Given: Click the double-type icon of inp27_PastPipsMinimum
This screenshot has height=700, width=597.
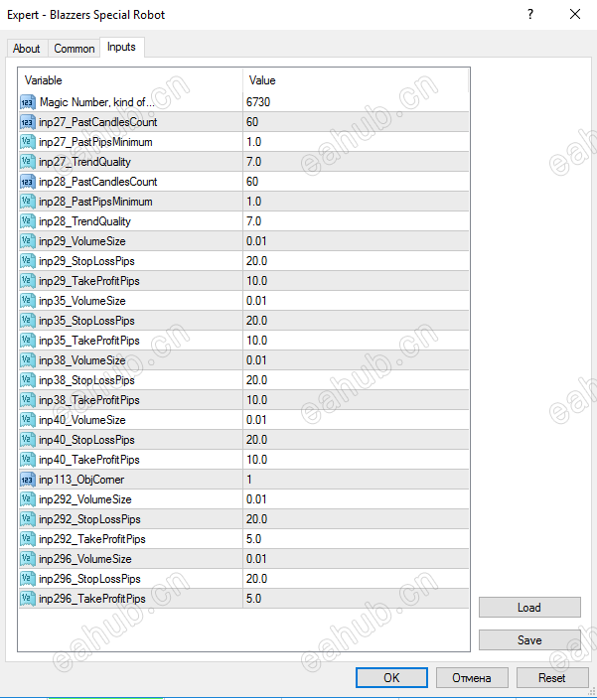Looking at the screenshot, I should 27,142.
